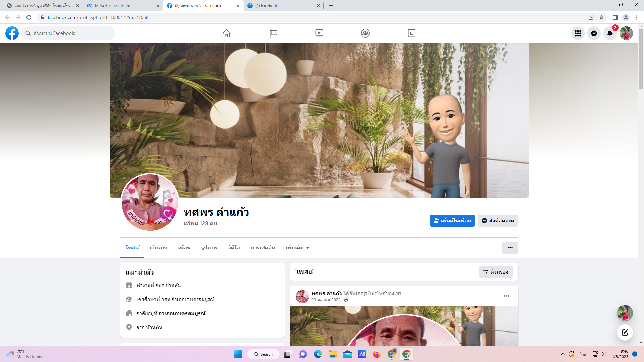Open notifications bell with badge
Screen dimensions: 644x362
(610, 33)
